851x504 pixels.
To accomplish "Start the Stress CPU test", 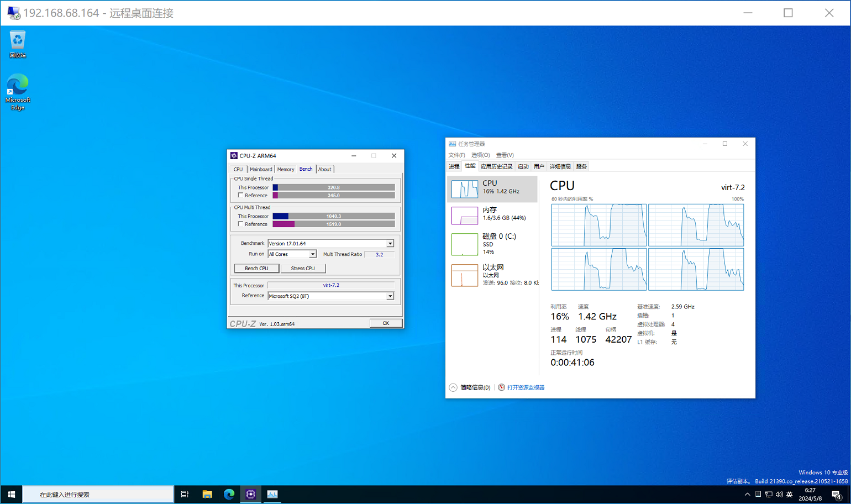I will (303, 267).
